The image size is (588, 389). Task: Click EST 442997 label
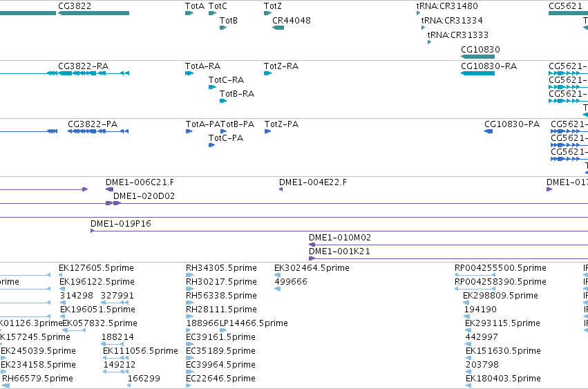pos(482,338)
